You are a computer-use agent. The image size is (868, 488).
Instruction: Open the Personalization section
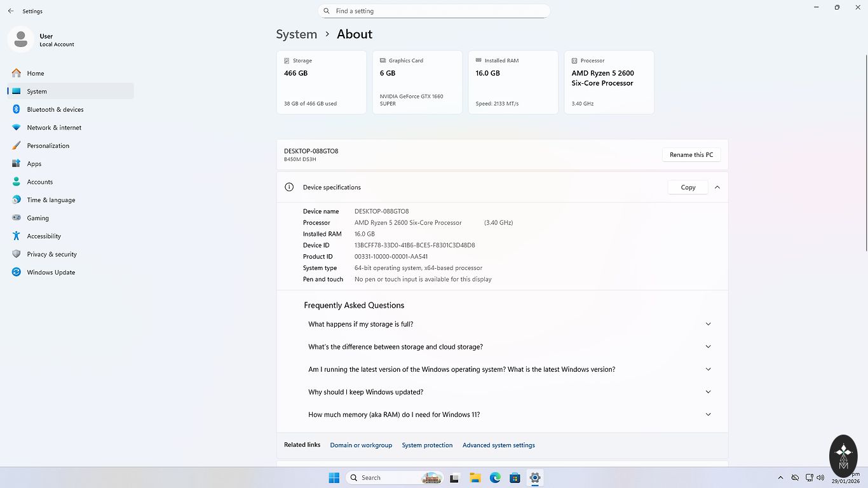48,146
